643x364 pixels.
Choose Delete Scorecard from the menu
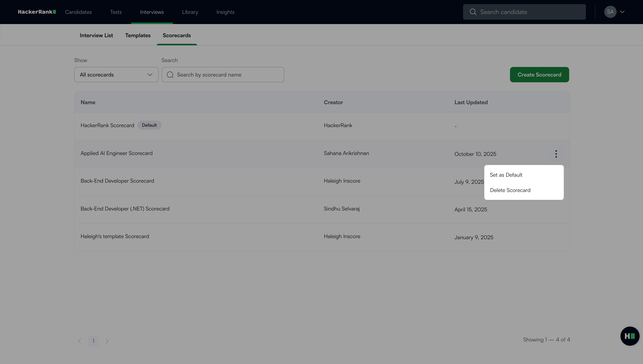point(510,190)
